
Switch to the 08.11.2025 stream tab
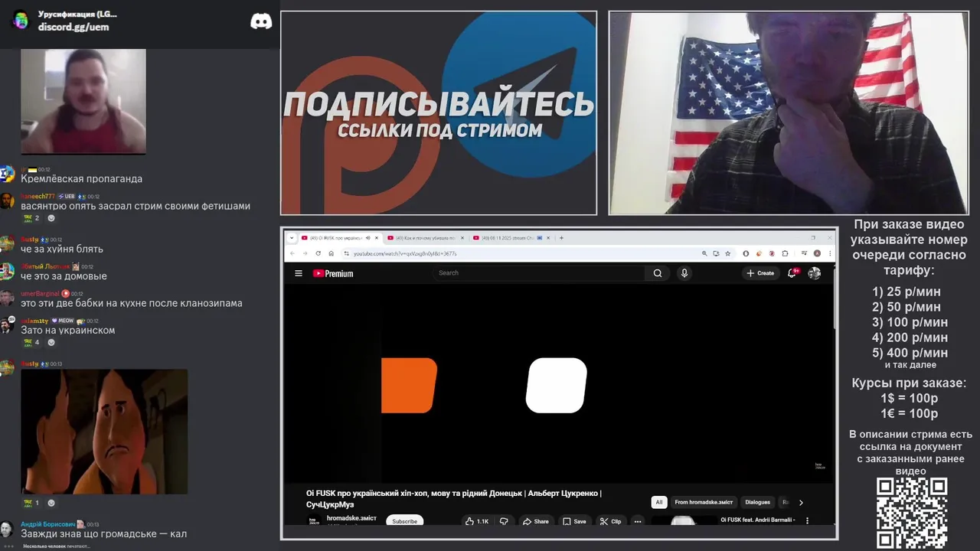[x=511, y=238]
